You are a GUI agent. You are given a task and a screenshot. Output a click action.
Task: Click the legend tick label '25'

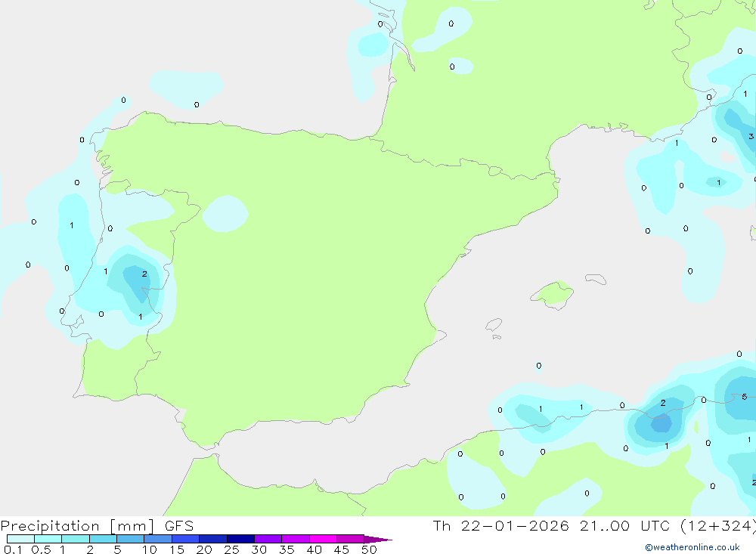[231, 549]
